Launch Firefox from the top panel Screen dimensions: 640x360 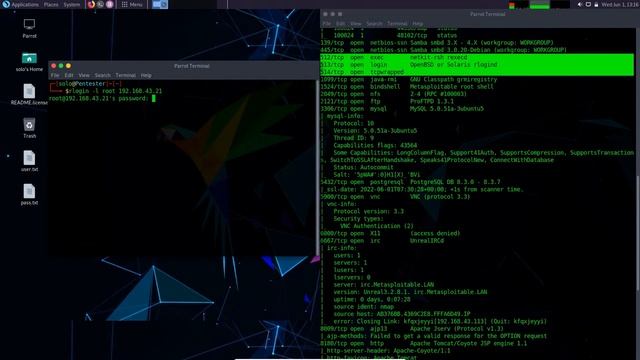[x=91, y=4]
